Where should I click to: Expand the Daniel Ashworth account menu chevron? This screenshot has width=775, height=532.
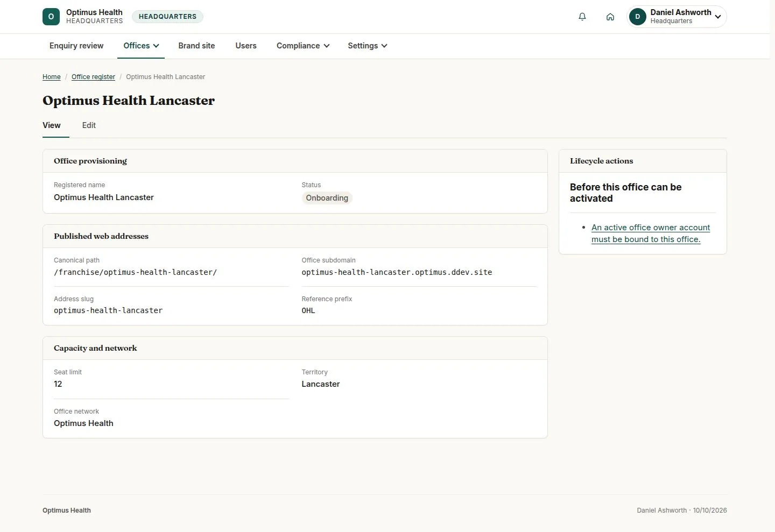click(718, 17)
